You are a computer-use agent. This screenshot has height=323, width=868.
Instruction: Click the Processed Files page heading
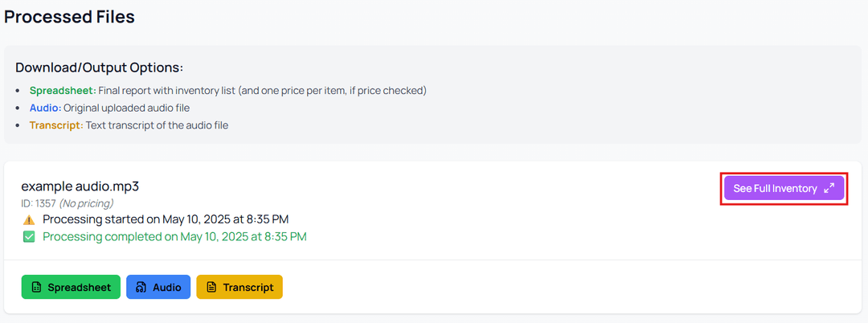[x=69, y=17]
